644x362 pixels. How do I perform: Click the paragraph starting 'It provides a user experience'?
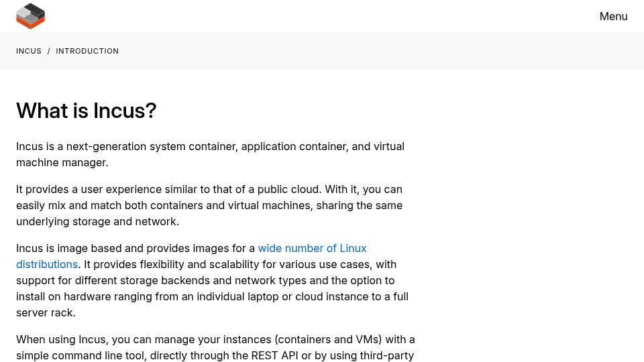coord(209,205)
